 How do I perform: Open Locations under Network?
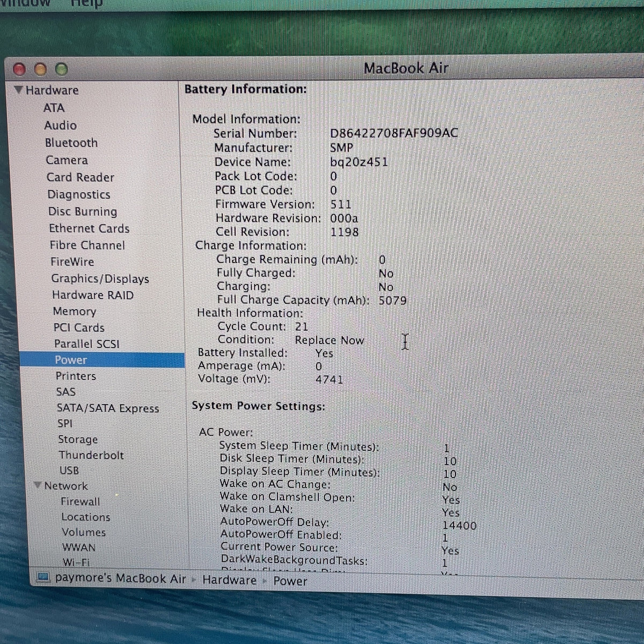[x=85, y=517]
